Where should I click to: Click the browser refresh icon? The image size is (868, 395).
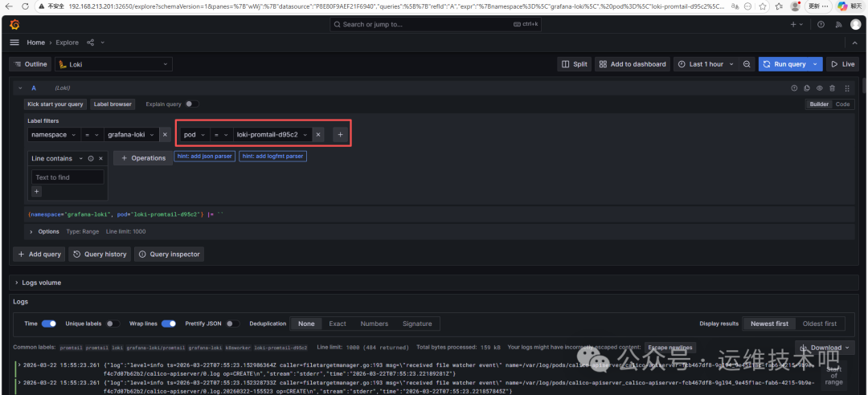click(x=27, y=6)
